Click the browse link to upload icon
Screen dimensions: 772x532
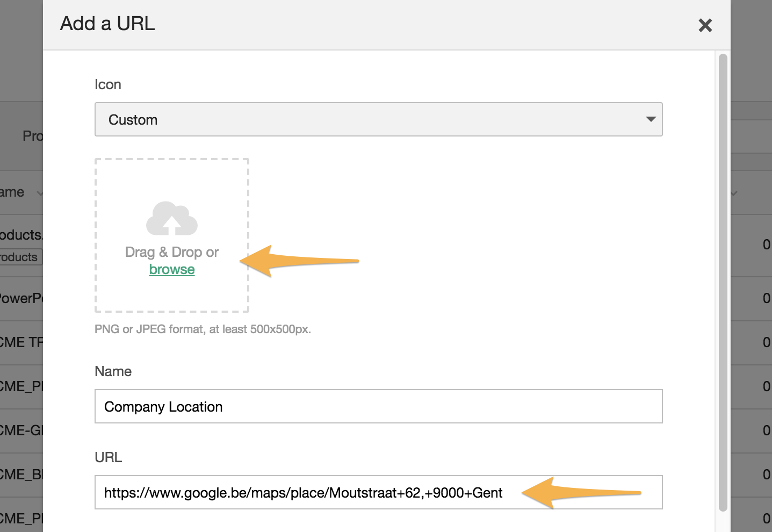pyautogui.click(x=172, y=269)
